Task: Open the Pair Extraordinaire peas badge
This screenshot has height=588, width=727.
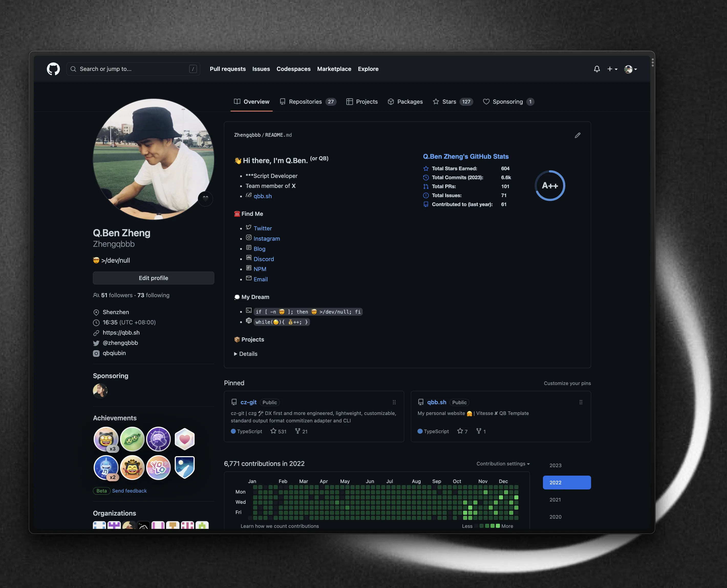Action: coord(132,439)
